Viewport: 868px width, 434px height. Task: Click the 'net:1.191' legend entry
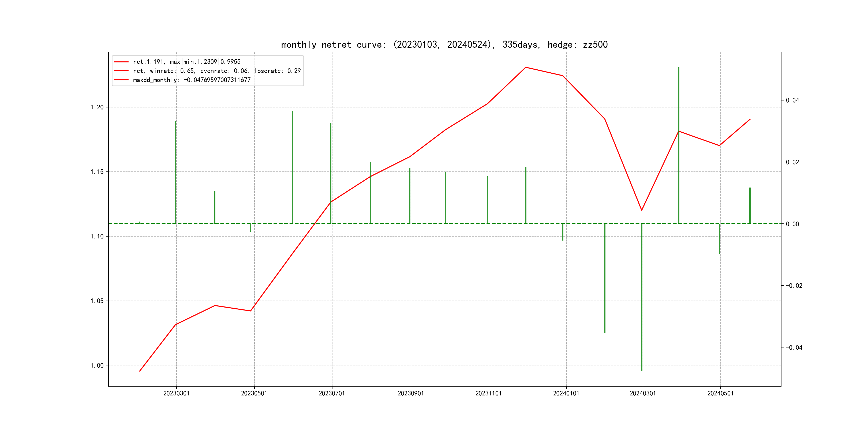tap(187, 62)
